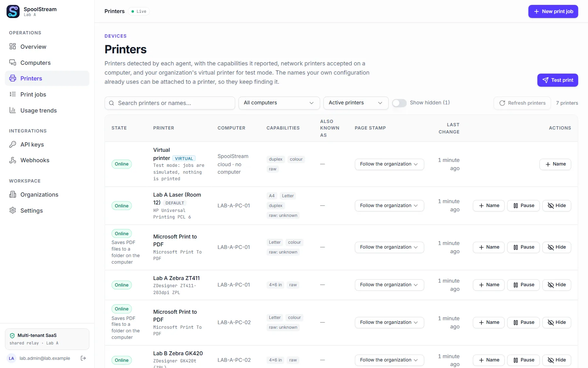Open the All computers dropdown

[x=279, y=103]
